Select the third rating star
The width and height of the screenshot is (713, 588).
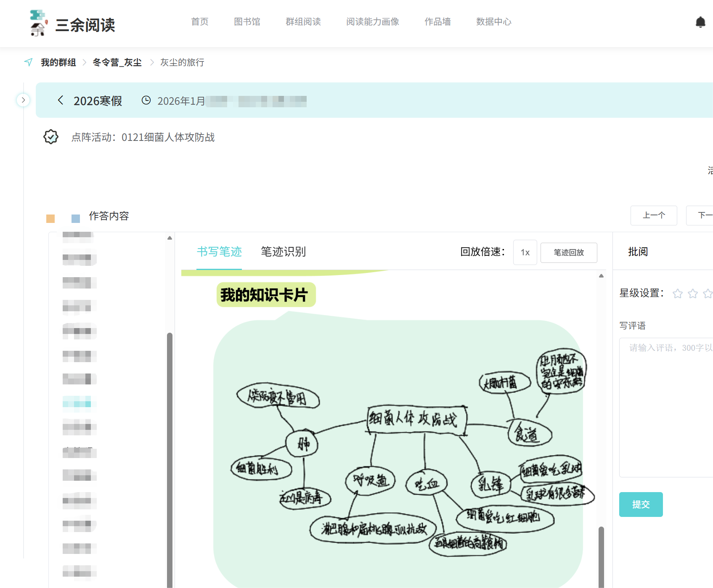pyautogui.click(x=708, y=294)
